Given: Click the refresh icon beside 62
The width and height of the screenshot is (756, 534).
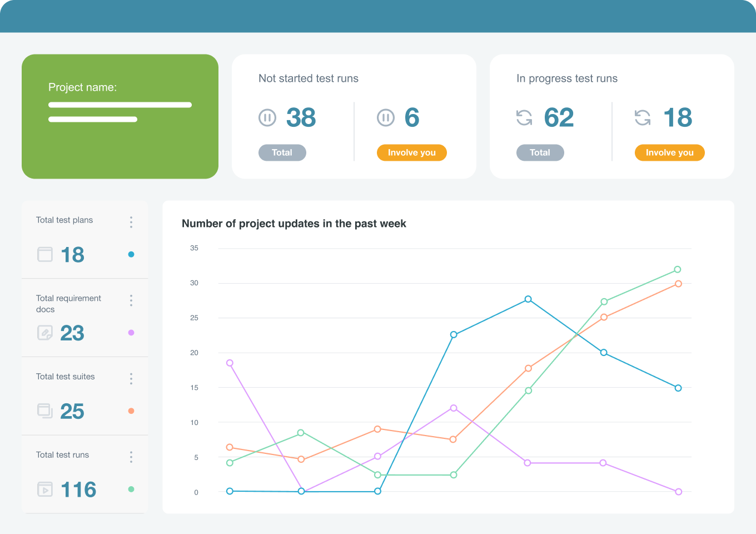Looking at the screenshot, I should 524,117.
